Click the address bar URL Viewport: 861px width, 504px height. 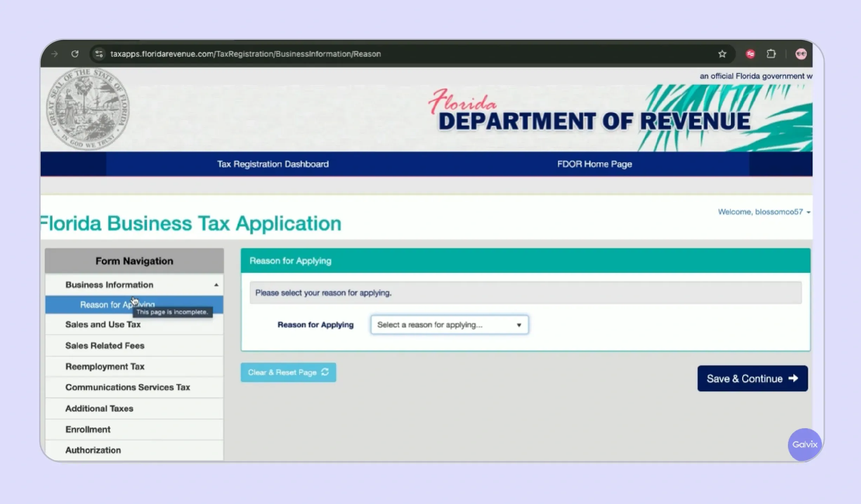(246, 54)
